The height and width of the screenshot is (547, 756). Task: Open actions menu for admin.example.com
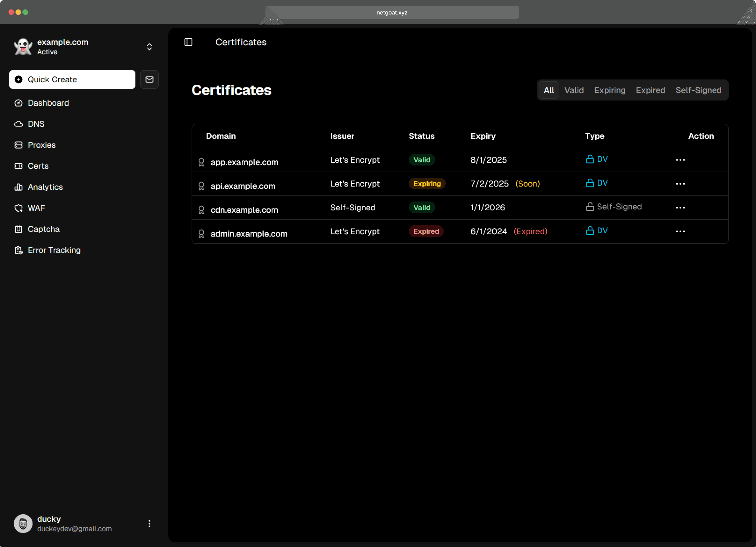point(680,231)
